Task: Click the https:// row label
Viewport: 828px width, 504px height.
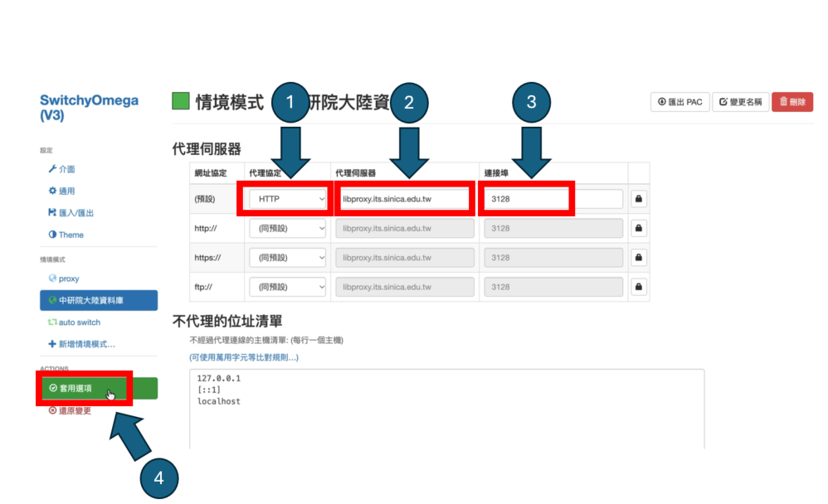Action: click(x=207, y=258)
